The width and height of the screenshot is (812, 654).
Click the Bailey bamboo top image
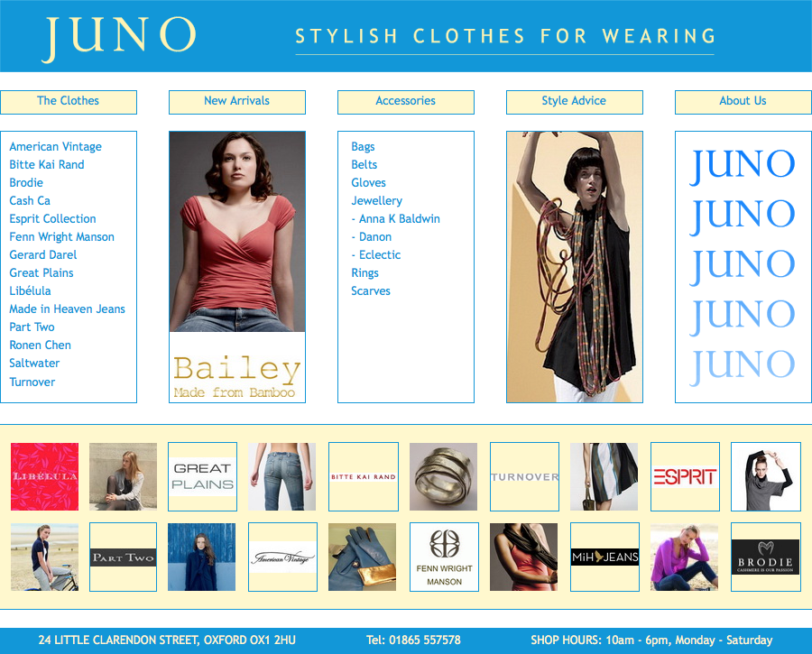237,267
